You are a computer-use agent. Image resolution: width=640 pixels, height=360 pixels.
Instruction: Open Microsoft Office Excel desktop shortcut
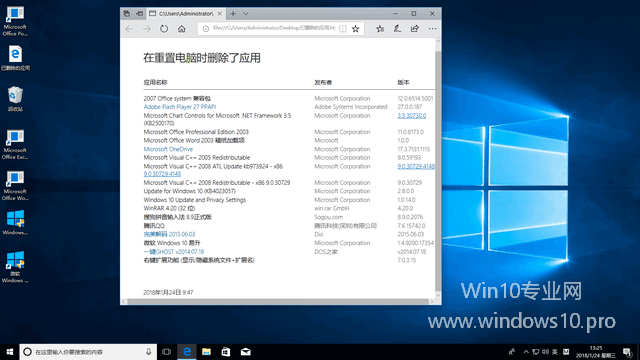[x=15, y=144]
